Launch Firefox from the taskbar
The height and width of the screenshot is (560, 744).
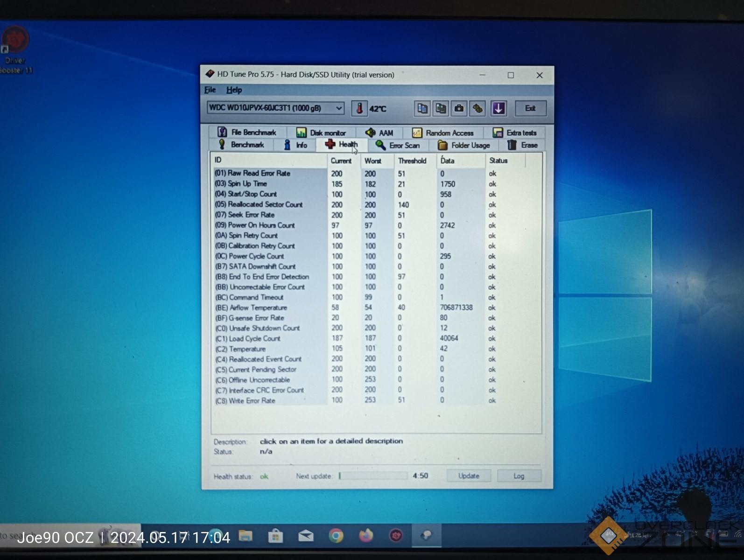(366, 536)
